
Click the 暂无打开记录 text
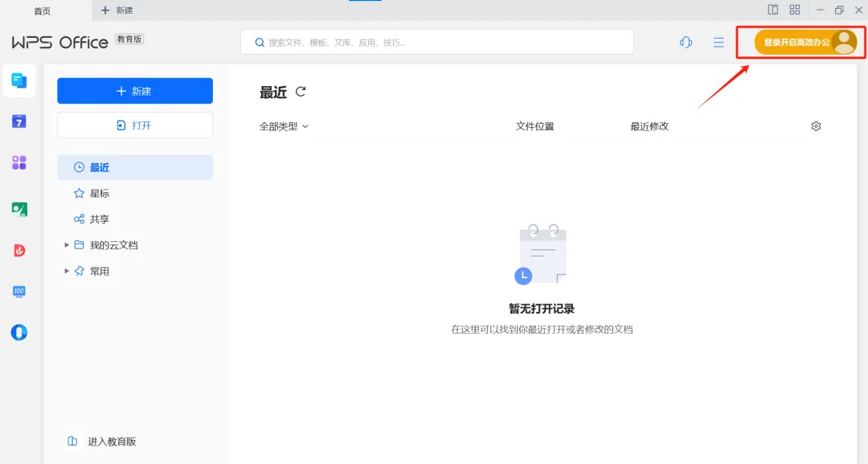[542, 309]
